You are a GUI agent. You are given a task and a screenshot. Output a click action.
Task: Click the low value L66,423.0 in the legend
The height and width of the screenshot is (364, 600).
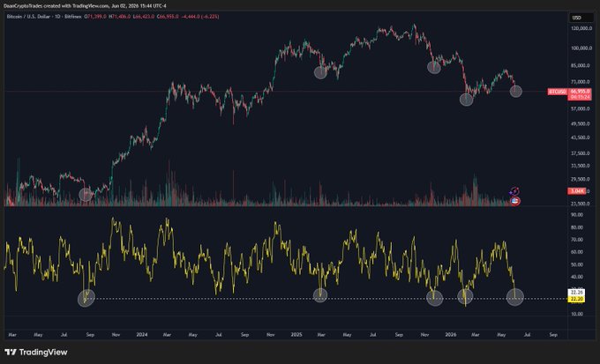pos(144,17)
